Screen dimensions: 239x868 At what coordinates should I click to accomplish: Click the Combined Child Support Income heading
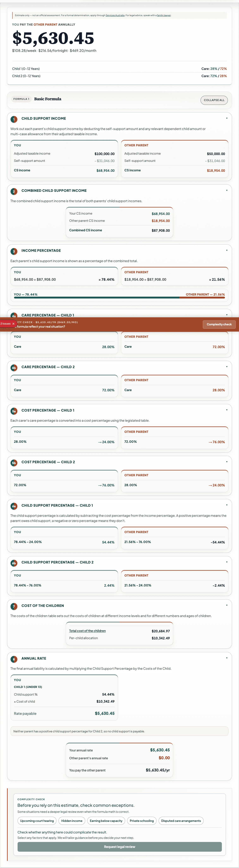tap(54, 191)
